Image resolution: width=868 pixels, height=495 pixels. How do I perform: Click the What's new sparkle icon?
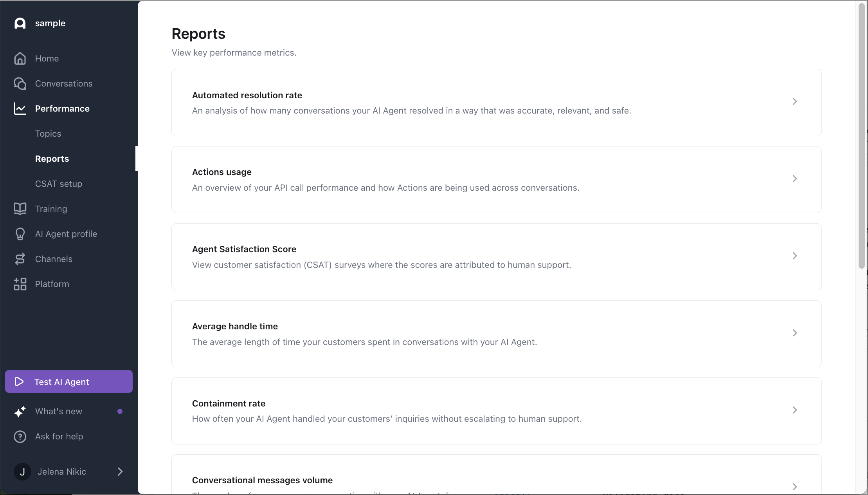[20, 411]
